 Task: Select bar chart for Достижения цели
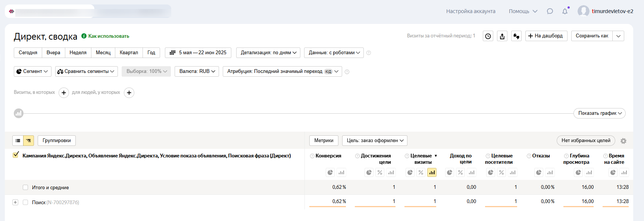pyautogui.click(x=391, y=172)
